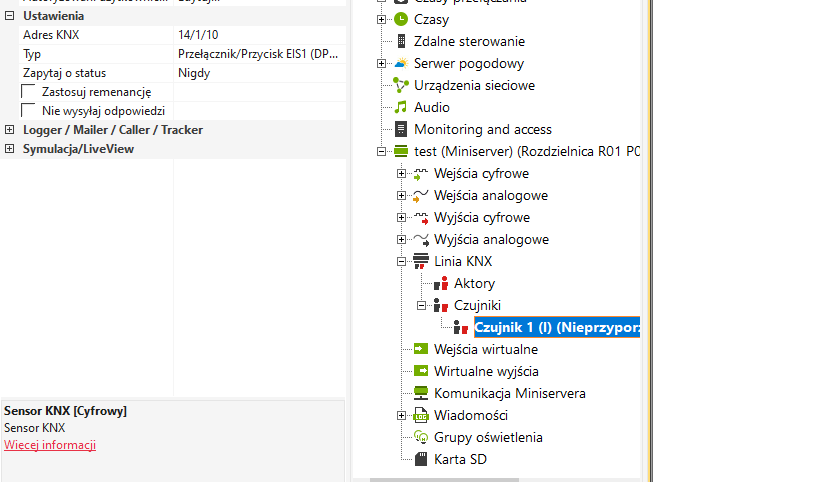Enable the Zastosuj remanencję checkbox
832x482 pixels.
(29, 92)
